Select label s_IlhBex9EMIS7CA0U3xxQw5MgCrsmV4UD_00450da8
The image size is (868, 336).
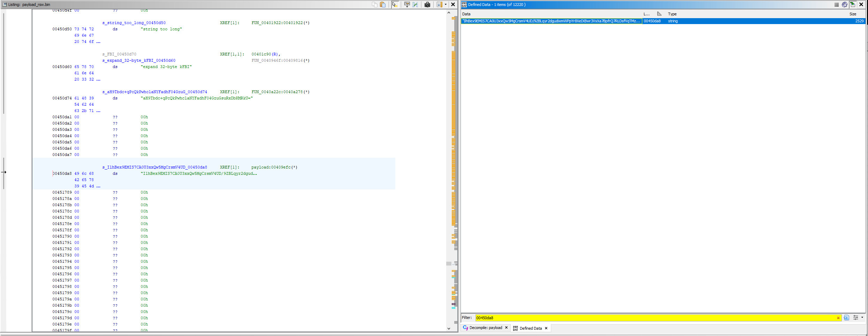pos(155,167)
